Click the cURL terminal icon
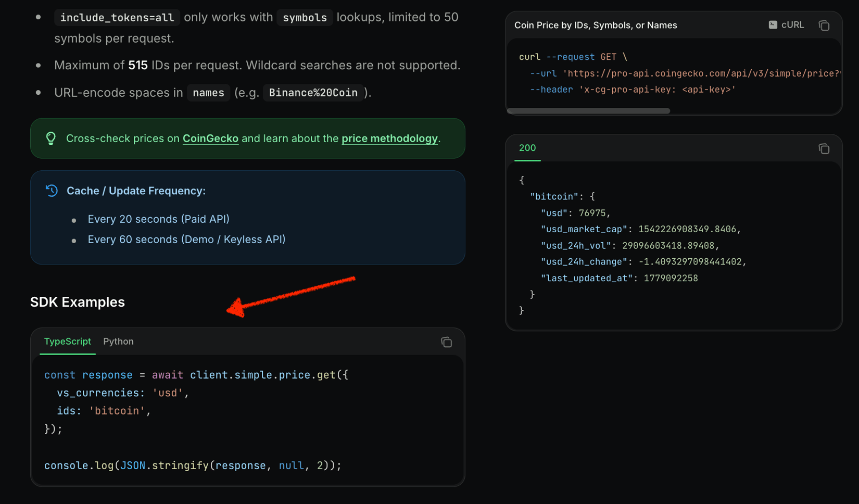This screenshot has width=859, height=504. 773,25
